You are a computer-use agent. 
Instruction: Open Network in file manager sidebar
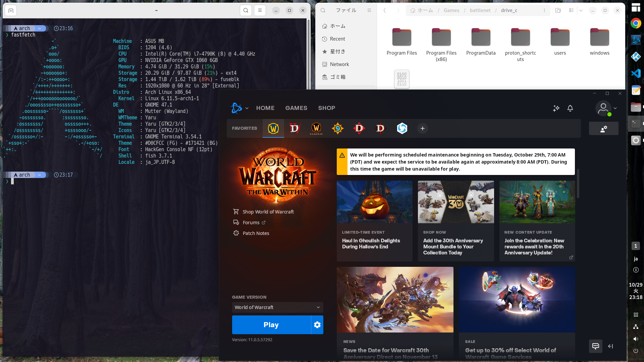346,64
